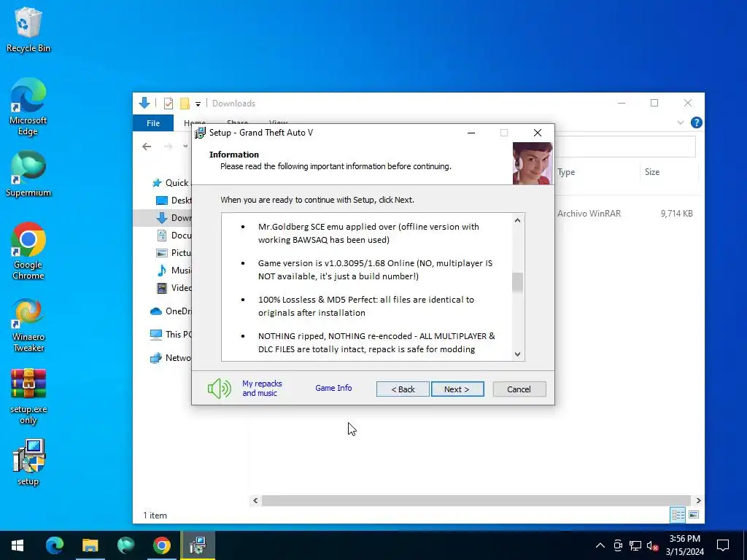Launch Supermium from the taskbar
The image size is (747, 560).
click(125, 545)
